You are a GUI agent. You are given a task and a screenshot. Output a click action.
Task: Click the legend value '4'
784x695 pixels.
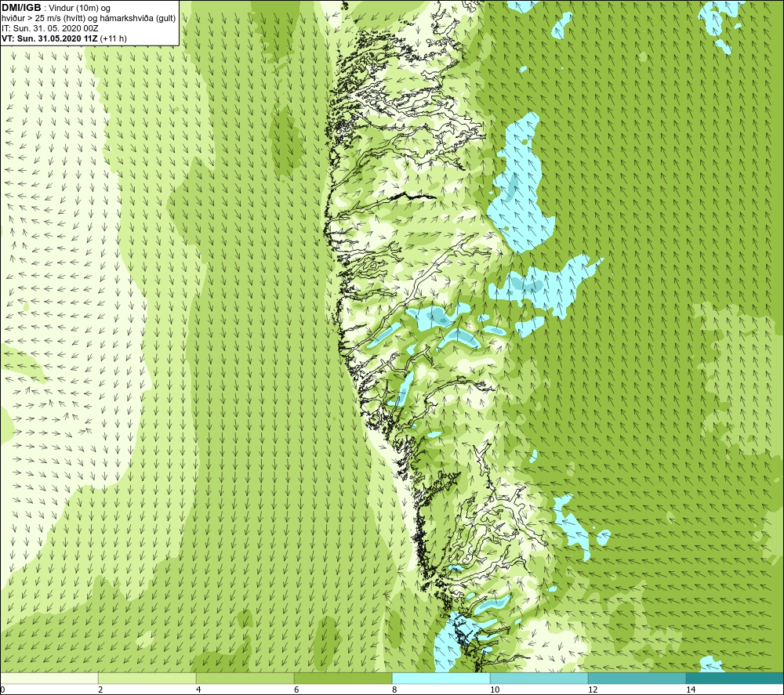click(198, 690)
